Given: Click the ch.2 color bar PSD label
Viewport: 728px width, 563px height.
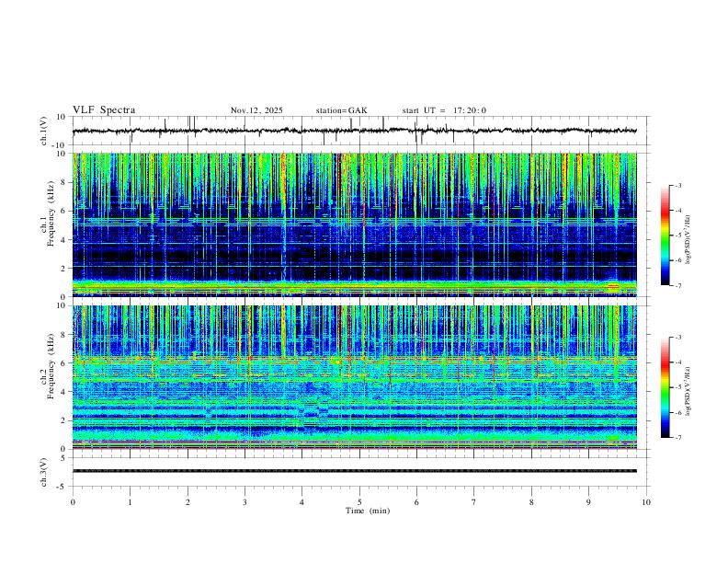Looking at the screenshot, I should point(688,391).
